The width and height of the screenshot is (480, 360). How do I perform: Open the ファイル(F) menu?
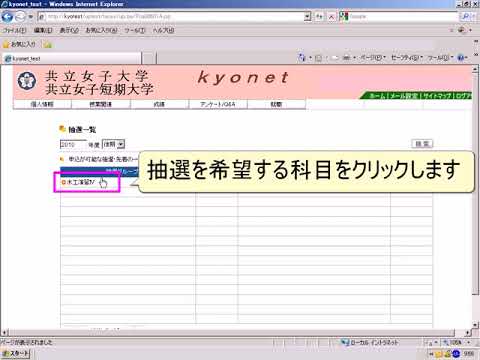[14, 30]
